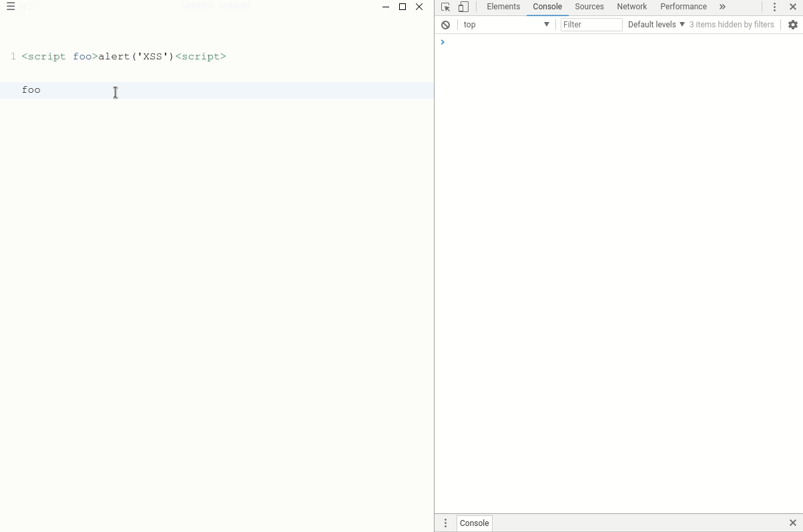Viewport: 803px width, 532px height.
Task: Open the DevTools customize menu
Action: coord(774,7)
